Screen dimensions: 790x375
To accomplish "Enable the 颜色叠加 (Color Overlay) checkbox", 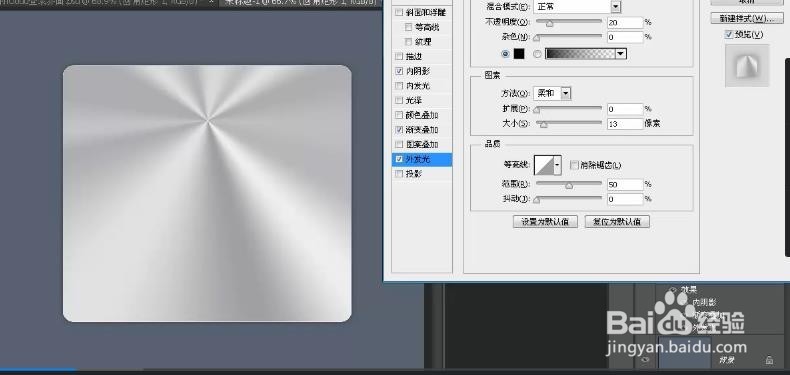I will tap(399, 115).
